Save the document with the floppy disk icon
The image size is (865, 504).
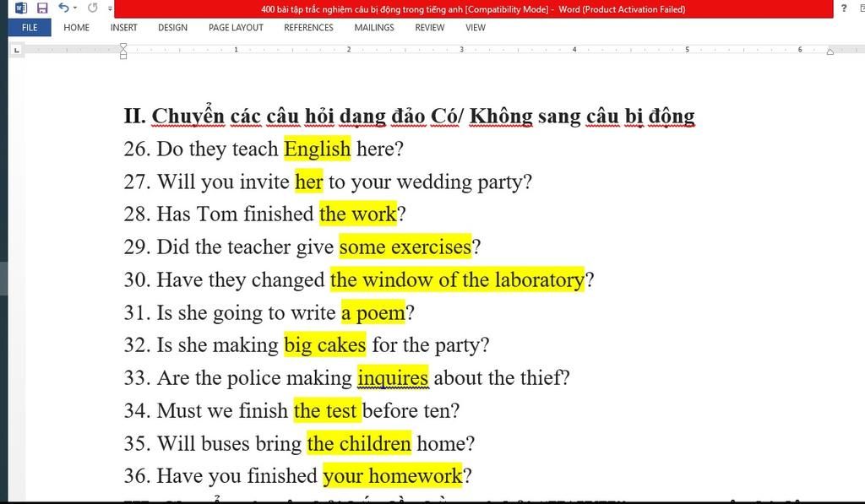coord(42,8)
